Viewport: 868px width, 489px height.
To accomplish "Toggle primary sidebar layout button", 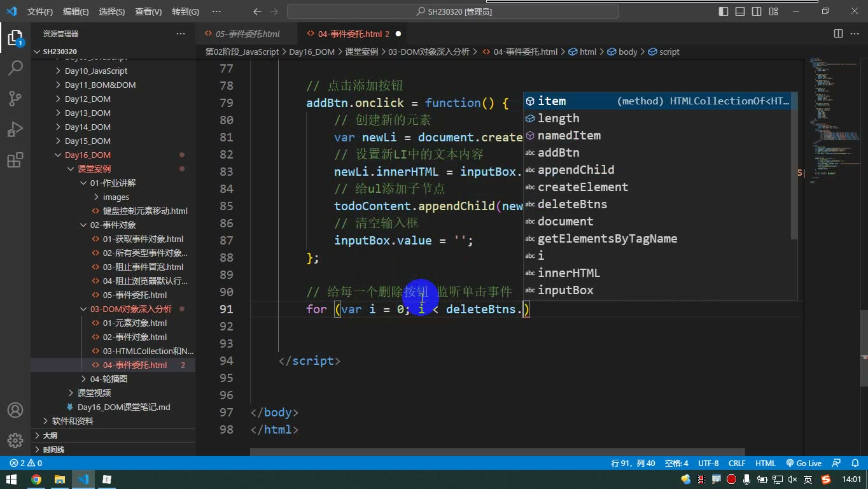I will click(x=724, y=11).
